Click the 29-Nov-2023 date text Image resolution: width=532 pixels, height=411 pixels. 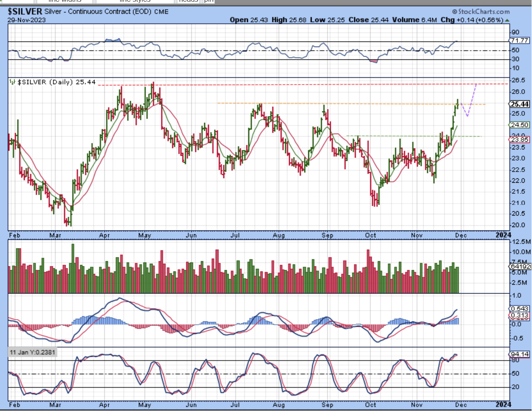coord(26,20)
